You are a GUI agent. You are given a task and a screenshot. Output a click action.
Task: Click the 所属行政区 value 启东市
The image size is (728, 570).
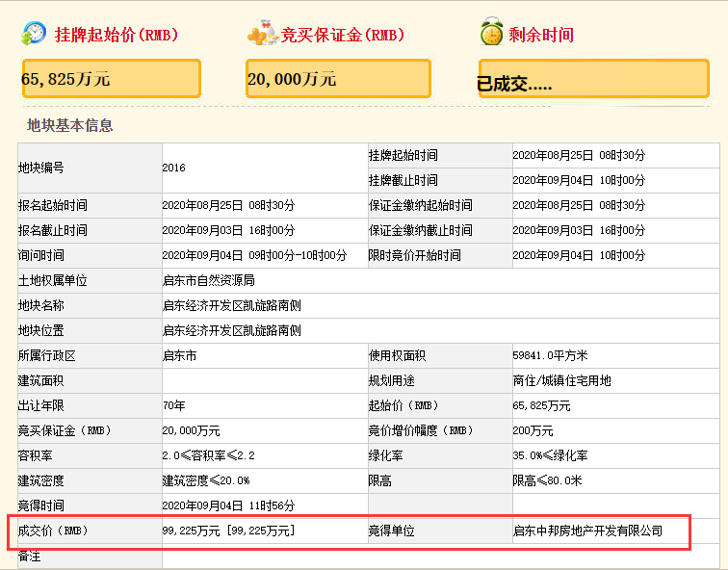click(x=180, y=355)
